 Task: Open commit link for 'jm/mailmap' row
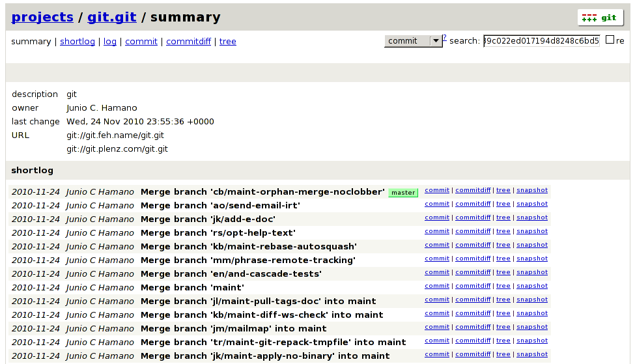click(437, 327)
